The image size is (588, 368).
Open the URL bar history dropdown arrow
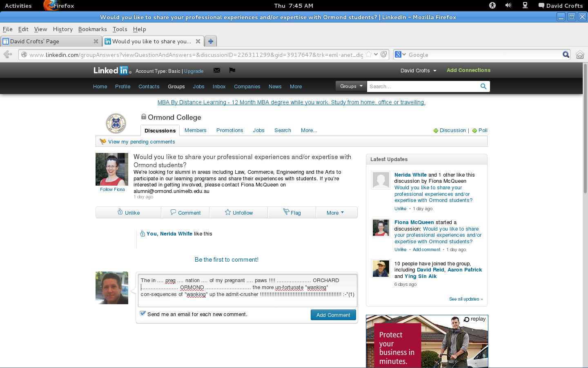(x=376, y=54)
